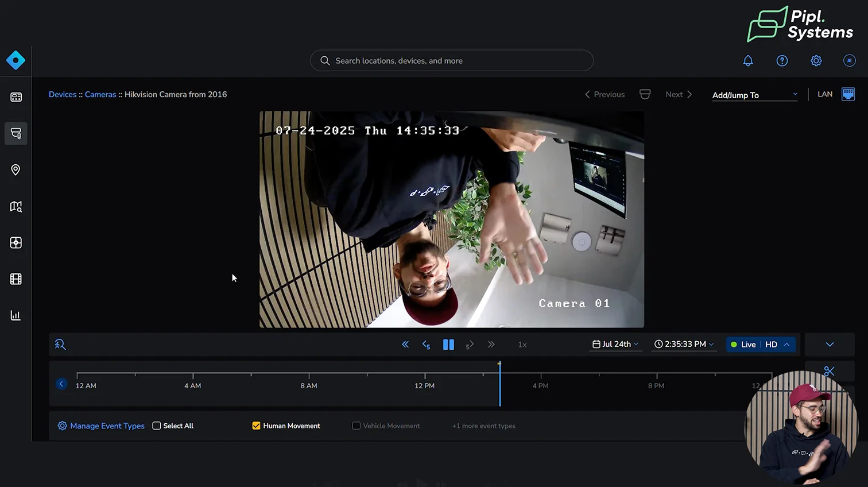Image resolution: width=868 pixels, height=487 pixels.
Task: Click the search locations and devices field
Action: (x=451, y=61)
